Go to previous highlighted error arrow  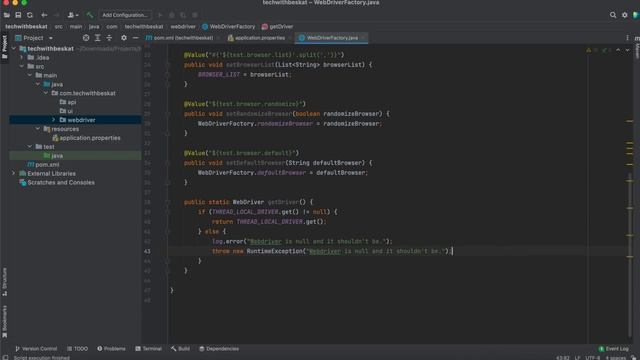click(x=618, y=50)
